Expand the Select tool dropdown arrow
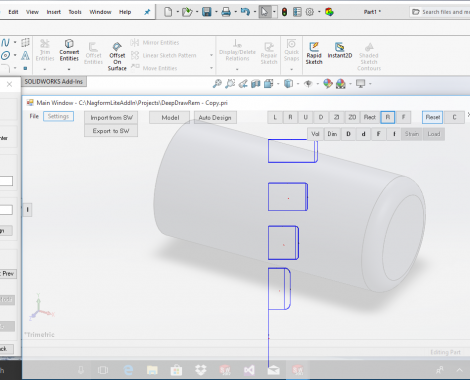The height and width of the screenshot is (380, 470). click(x=274, y=12)
